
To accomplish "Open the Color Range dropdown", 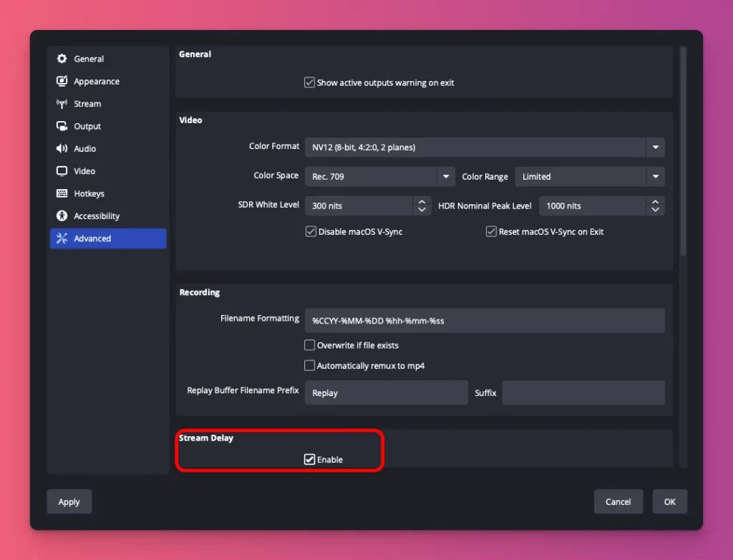I will click(654, 176).
